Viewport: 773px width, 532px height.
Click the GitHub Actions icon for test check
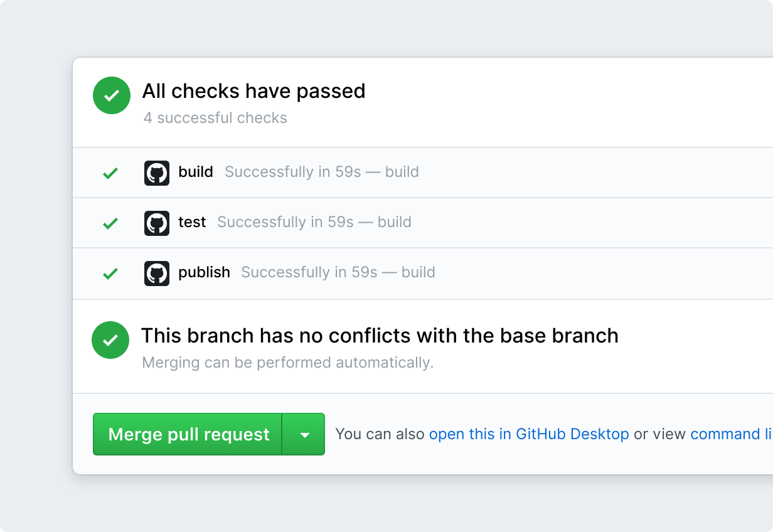coord(156,223)
